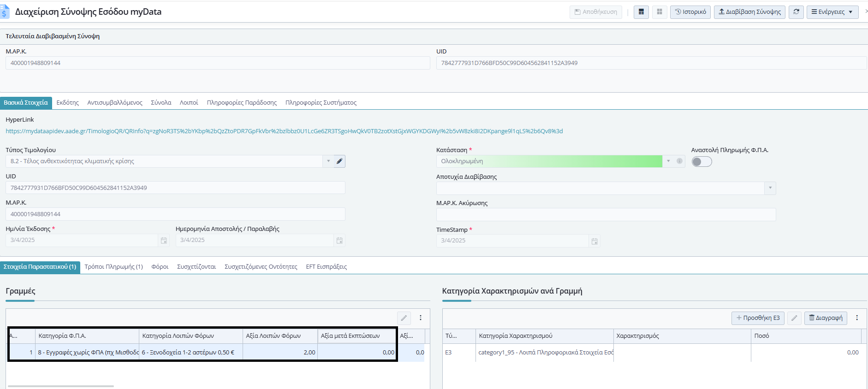Open the mydataapidev HyperLink URL
This screenshot has height=389, width=868.
coord(284,131)
